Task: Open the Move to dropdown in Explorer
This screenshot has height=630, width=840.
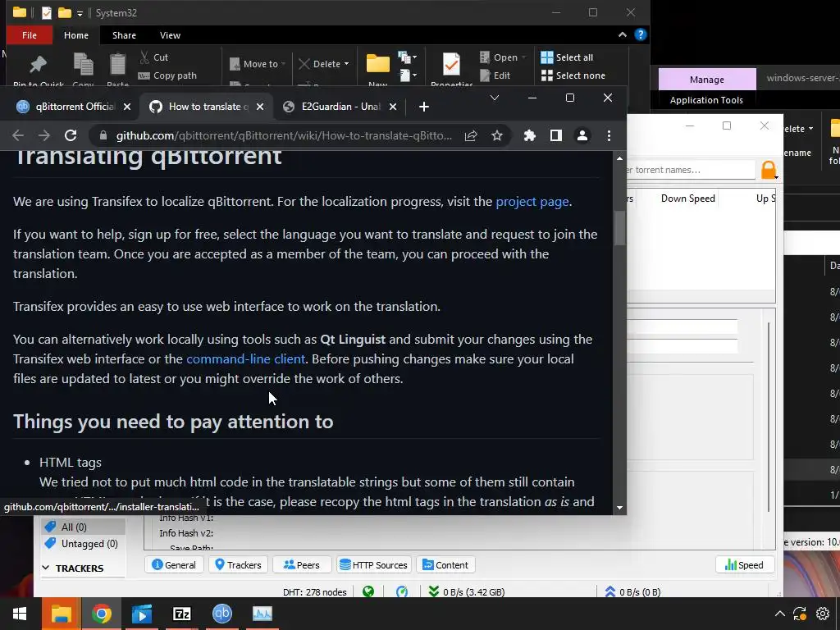Action: tap(258, 64)
